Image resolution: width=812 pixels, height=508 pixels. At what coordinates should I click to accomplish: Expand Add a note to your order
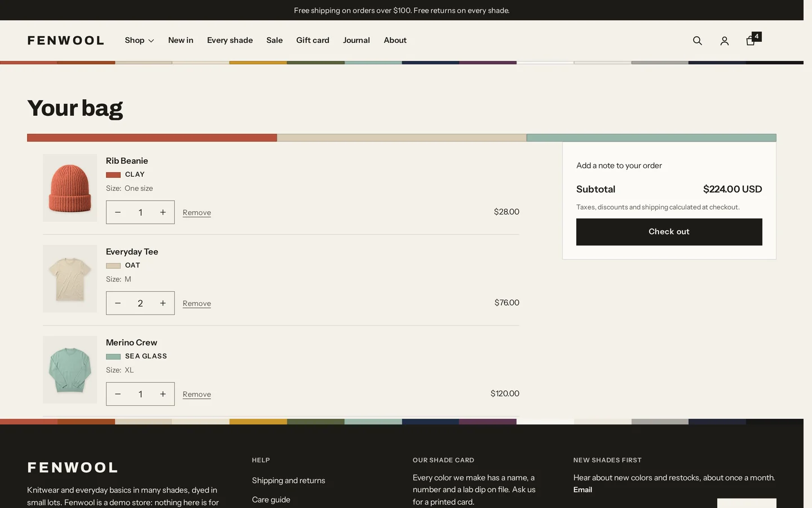619,165
